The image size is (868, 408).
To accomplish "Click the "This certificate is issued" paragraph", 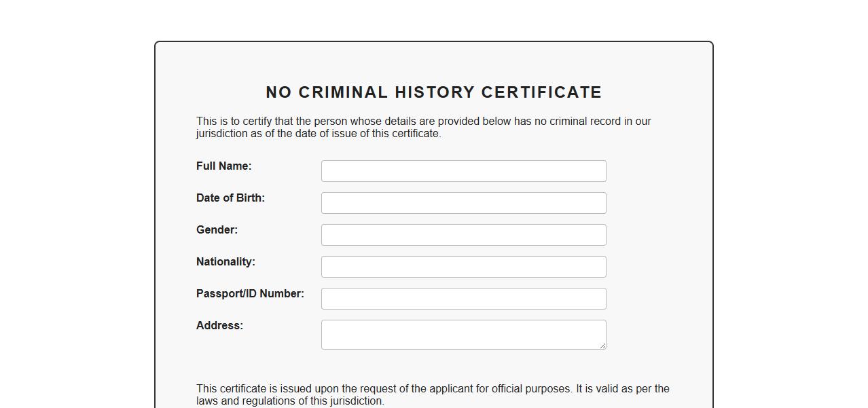I will [x=433, y=395].
